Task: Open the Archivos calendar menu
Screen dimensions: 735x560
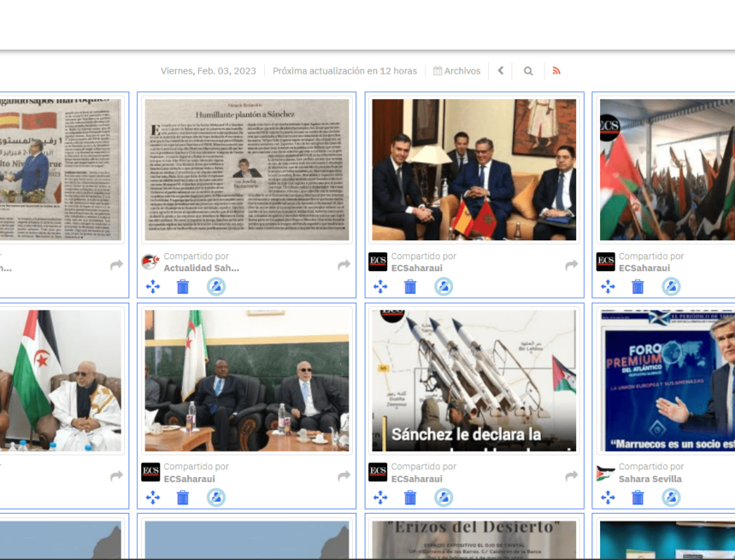Action: pyautogui.click(x=457, y=71)
